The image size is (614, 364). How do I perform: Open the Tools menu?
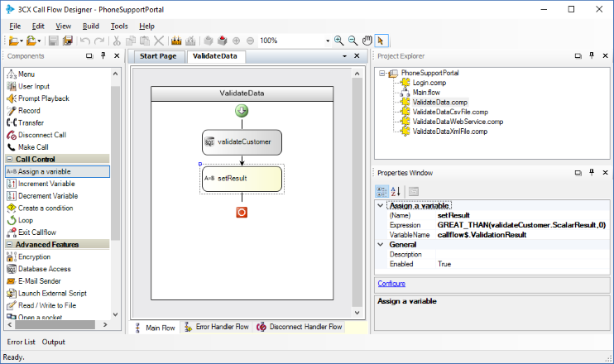pyautogui.click(x=119, y=26)
